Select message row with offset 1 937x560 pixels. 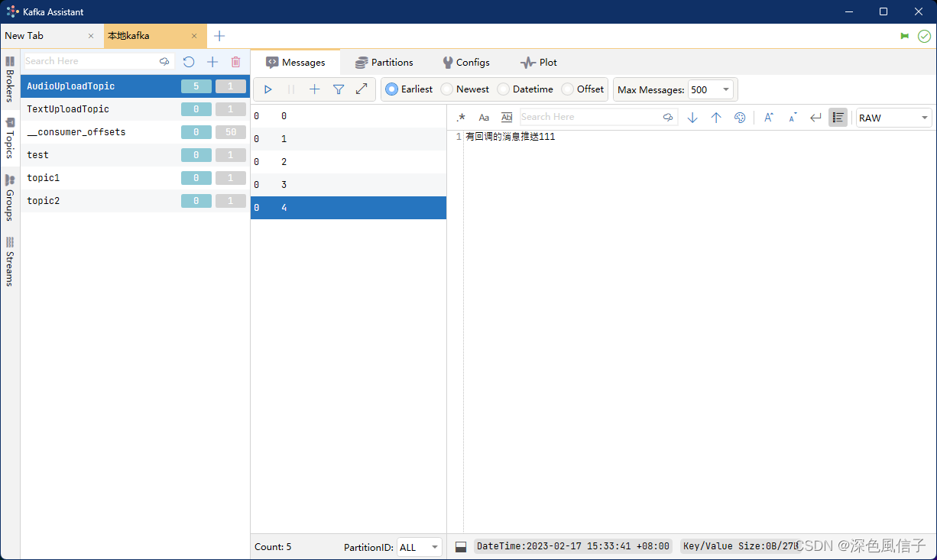click(349, 139)
